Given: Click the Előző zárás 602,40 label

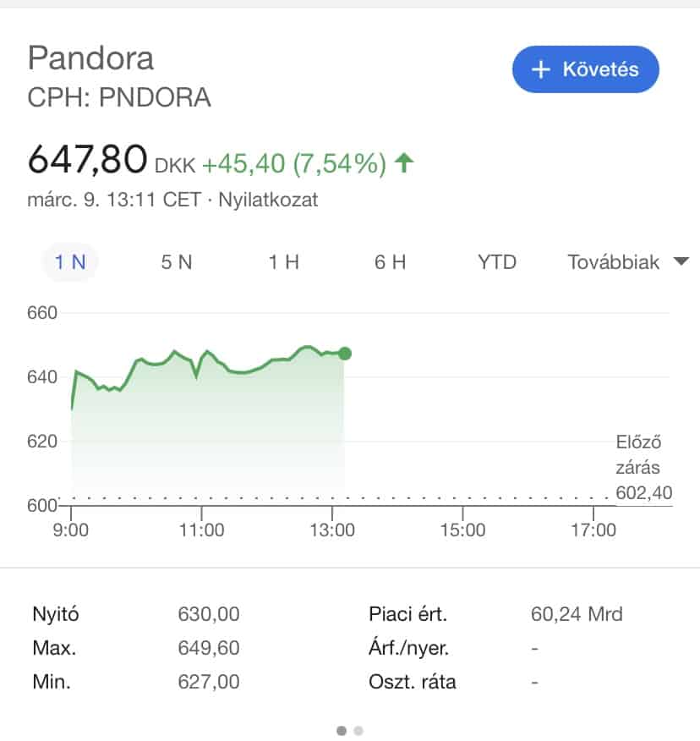Looking at the screenshot, I should point(638,467).
